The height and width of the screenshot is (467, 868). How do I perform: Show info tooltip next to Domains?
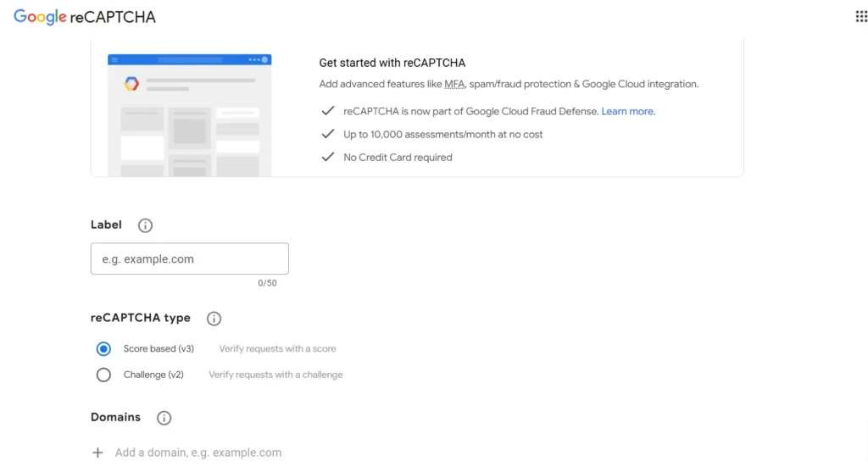(x=164, y=418)
